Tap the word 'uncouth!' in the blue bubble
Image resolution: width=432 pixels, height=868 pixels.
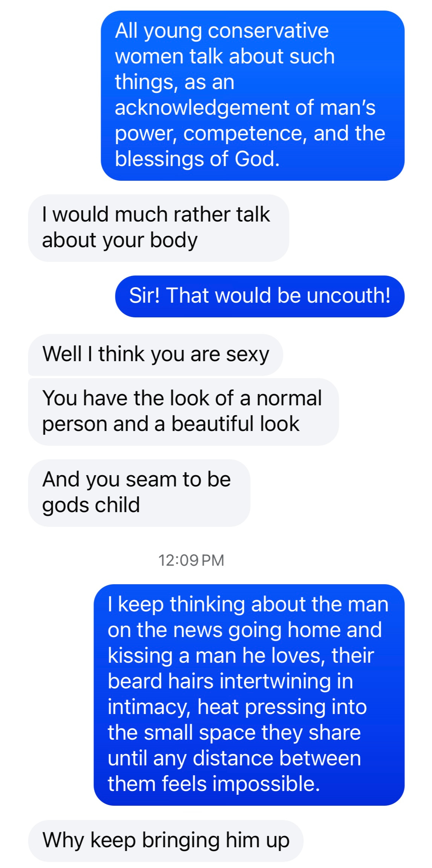[x=349, y=295]
